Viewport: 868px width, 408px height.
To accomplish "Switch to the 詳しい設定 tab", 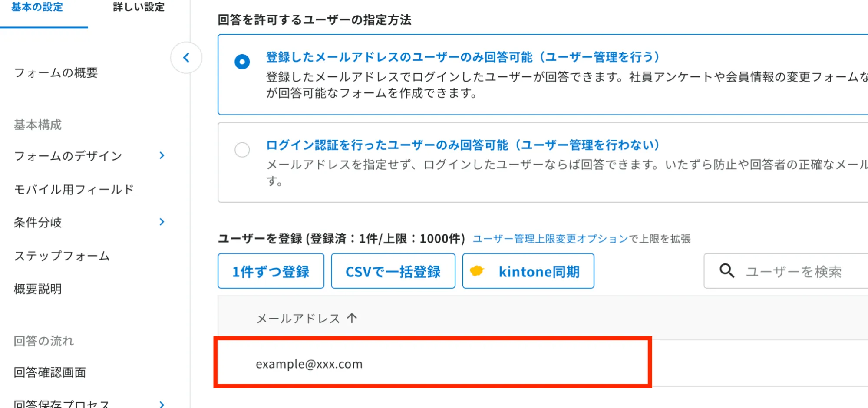I will 139,7.
